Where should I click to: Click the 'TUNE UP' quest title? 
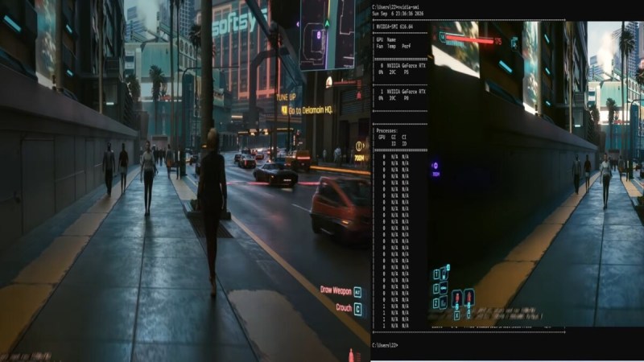click(286, 97)
